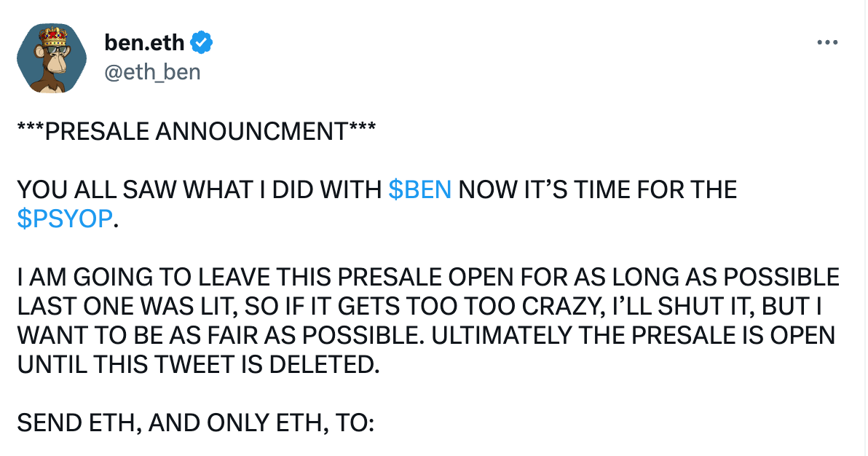Viewport: 868px width, 456px height.
Task: Click the phrase I'LL SHUT IT
Action: click(684, 307)
